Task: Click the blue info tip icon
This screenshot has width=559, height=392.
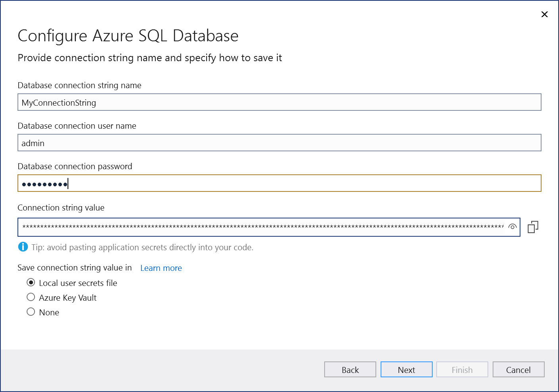Action: [23, 247]
